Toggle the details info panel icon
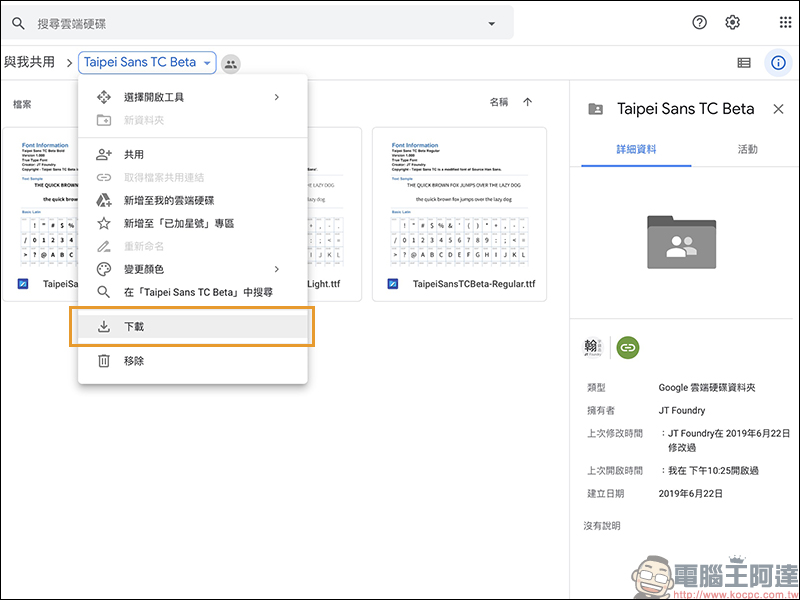 (778, 63)
